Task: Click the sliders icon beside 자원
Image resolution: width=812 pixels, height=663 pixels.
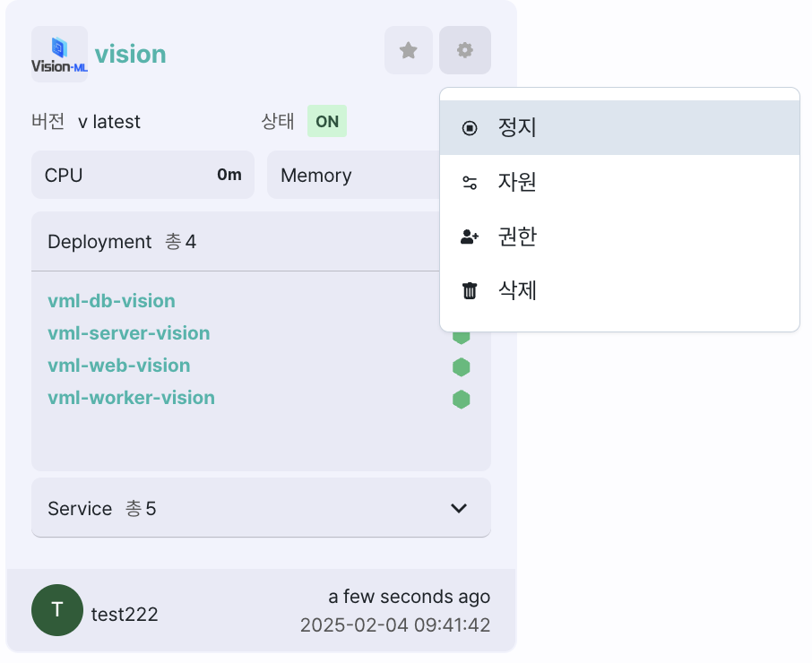Action: pos(470,183)
